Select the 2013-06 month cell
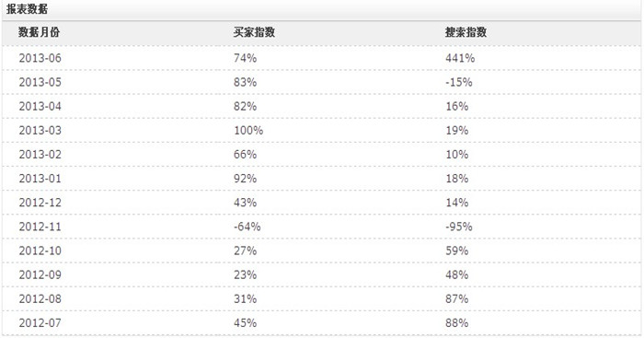 [x=40, y=58]
